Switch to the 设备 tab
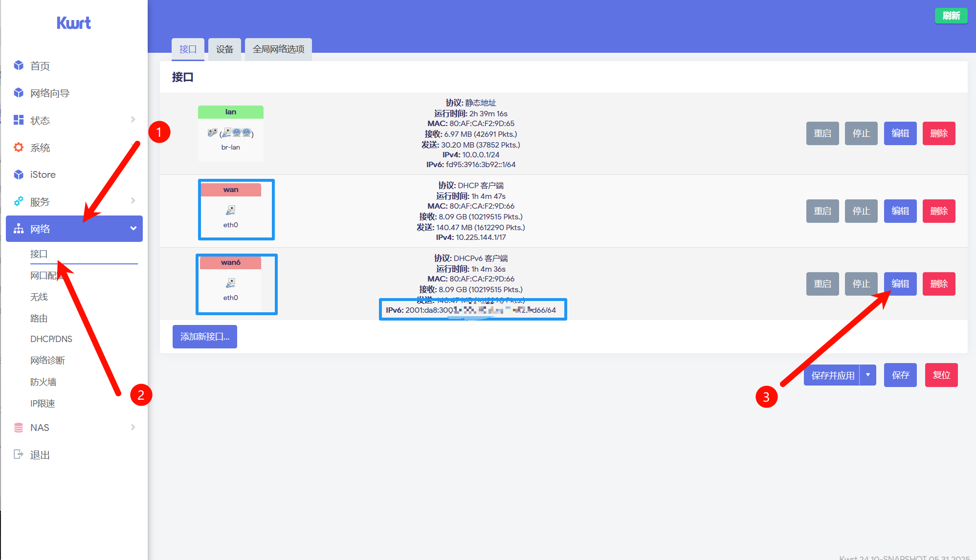976x560 pixels. (224, 49)
